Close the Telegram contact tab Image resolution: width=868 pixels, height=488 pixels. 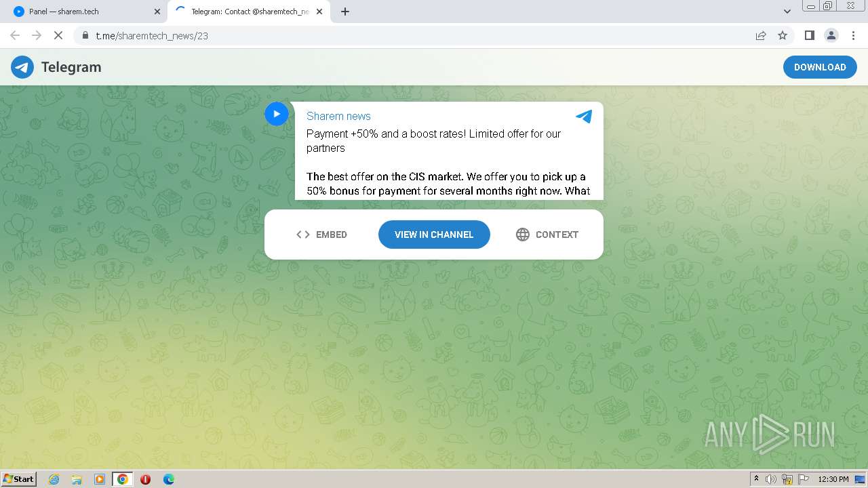point(319,12)
